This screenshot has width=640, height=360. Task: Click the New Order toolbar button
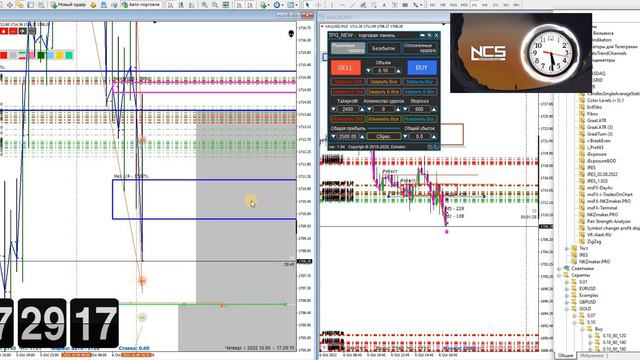pyautogui.click(x=69, y=5)
